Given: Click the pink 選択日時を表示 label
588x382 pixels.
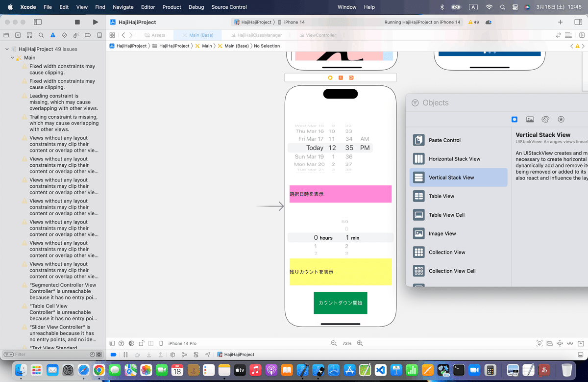Looking at the screenshot, I should [x=341, y=194].
